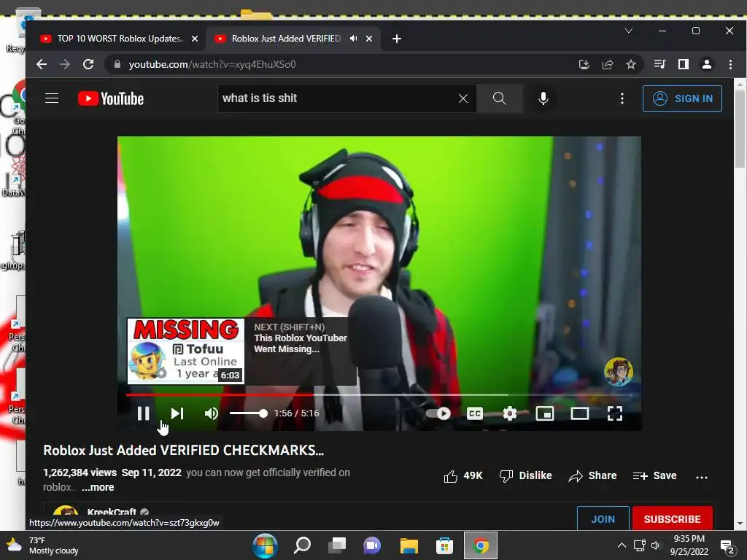View site info via lock icon
This screenshot has width=747, height=560.
click(117, 64)
